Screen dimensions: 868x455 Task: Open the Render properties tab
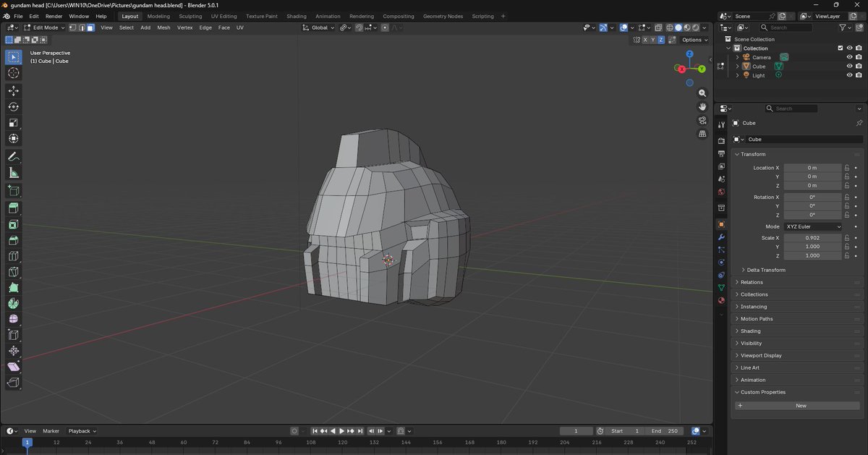pyautogui.click(x=721, y=141)
